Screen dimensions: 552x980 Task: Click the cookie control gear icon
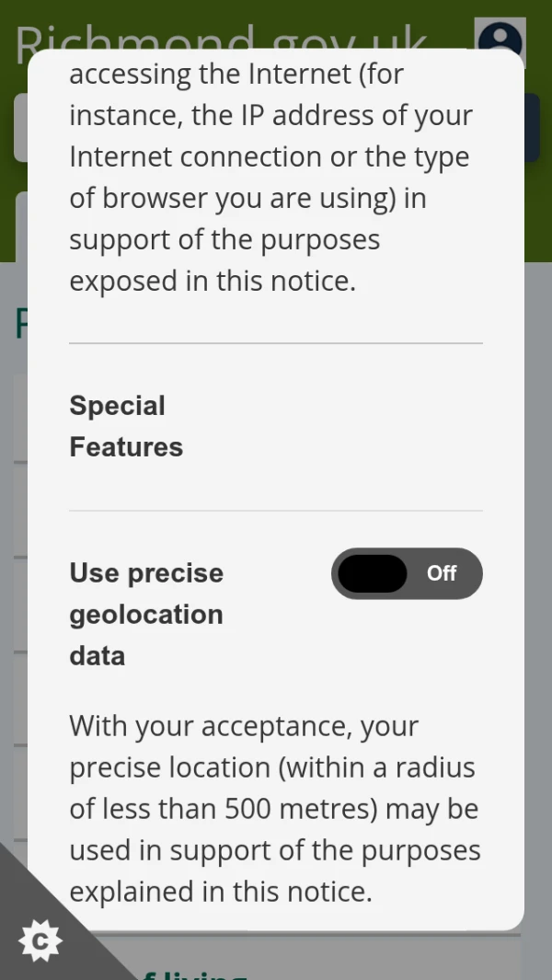(40, 940)
